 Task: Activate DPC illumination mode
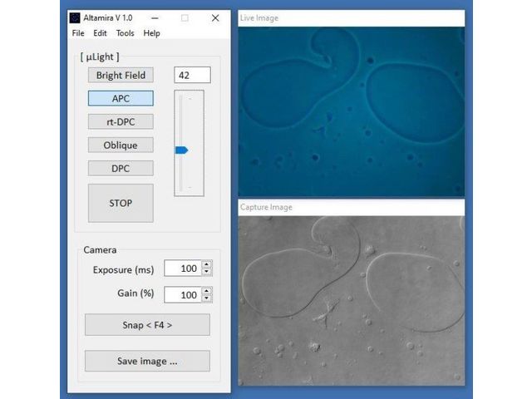[x=121, y=168]
